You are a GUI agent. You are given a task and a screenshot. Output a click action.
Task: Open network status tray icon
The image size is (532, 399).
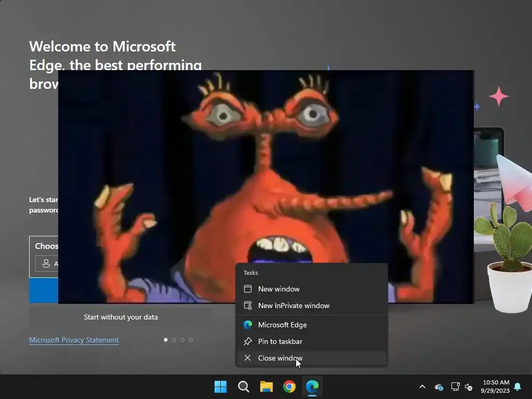coord(455,387)
